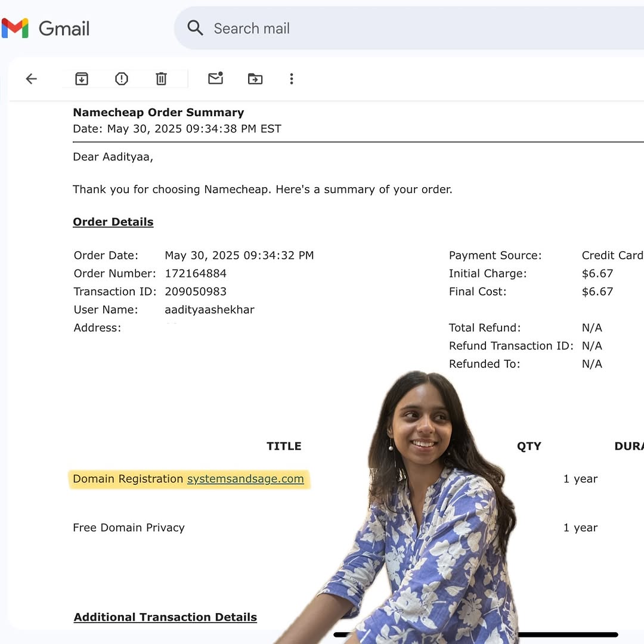
Task: Click the Gmail logo icon
Action: (15, 28)
